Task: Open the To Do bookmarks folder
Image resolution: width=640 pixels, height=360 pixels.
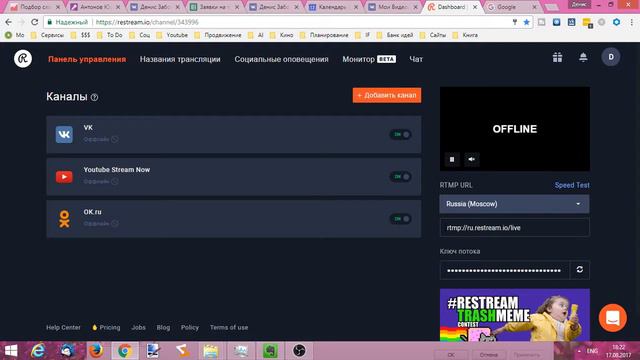Action: 110,35
